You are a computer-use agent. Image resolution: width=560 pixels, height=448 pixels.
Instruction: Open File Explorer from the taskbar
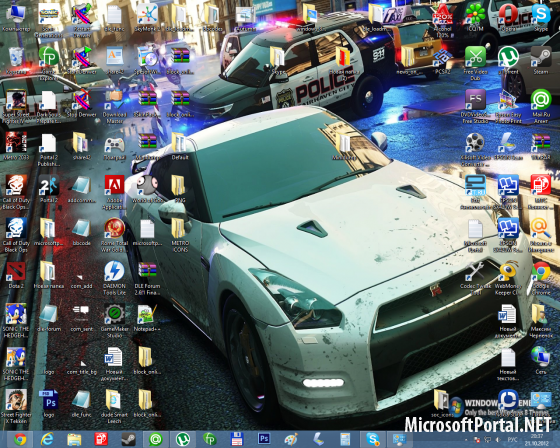coord(74,439)
